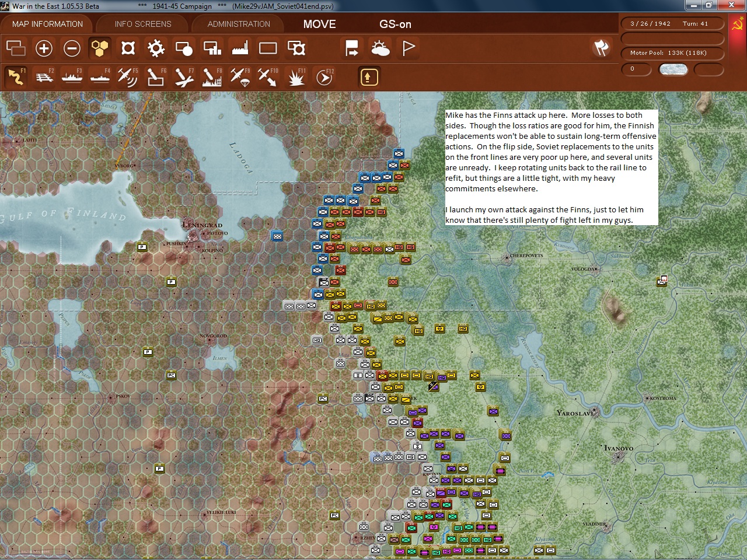Click the snowy weather indicator swatch
747x560 pixels.
[x=673, y=69]
